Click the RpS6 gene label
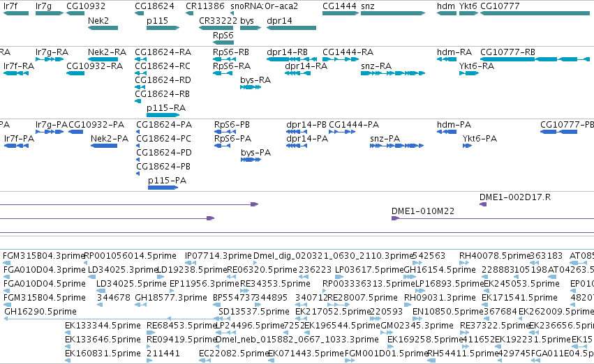 click(223, 35)
